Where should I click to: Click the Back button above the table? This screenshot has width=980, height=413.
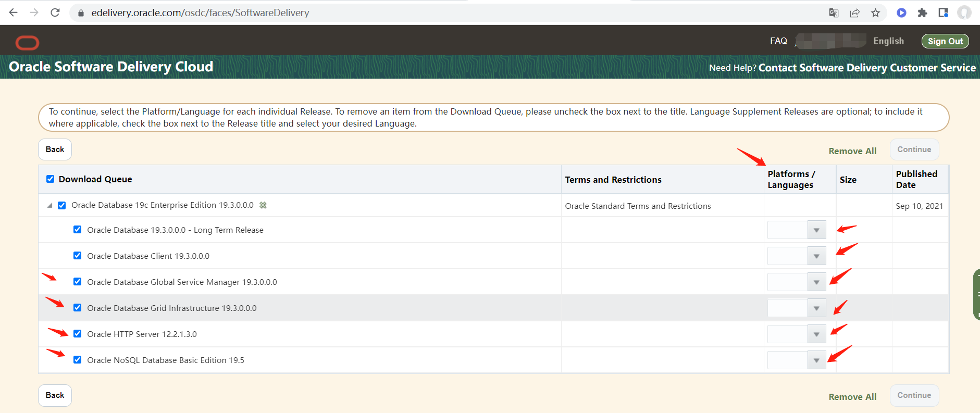click(55, 149)
